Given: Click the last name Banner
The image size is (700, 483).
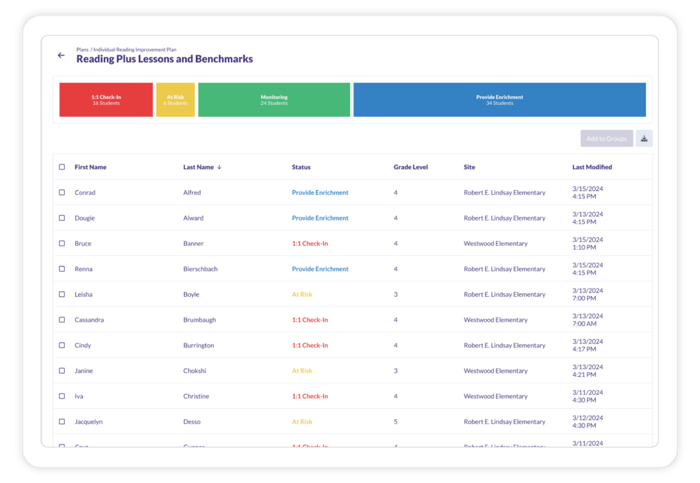Looking at the screenshot, I should (193, 243).
